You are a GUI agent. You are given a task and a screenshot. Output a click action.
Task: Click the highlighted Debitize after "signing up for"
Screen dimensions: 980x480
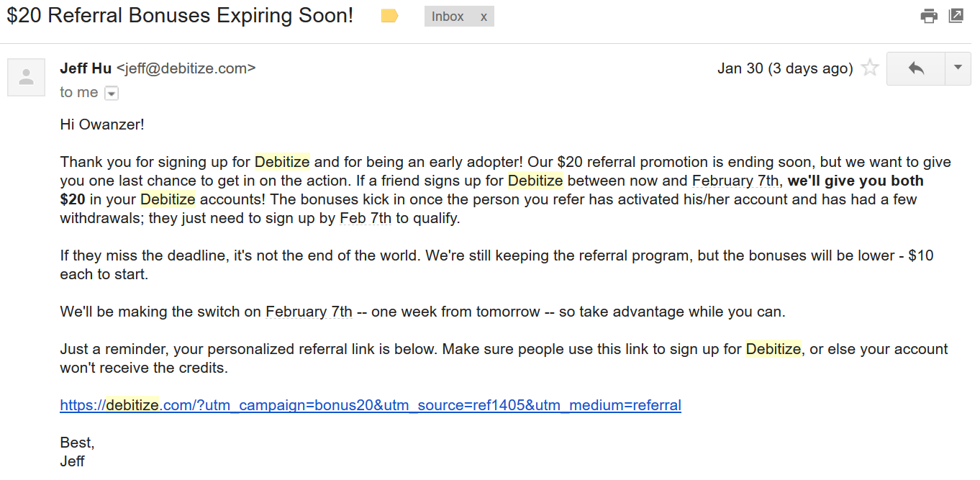coord(282,162)
